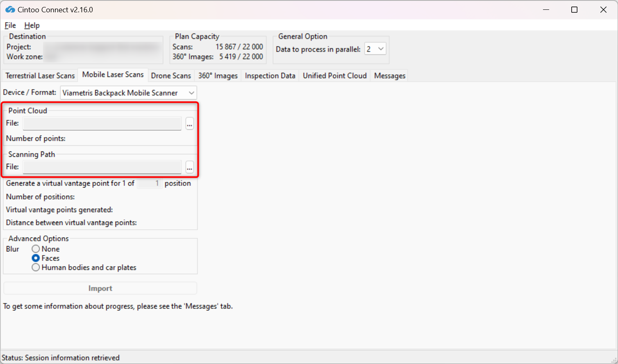Image resolution: width=618 pixels, height=364 pixels.
Task: Click 'Distance between virtual vantage points:' label
Action: [x=71, y=223]
